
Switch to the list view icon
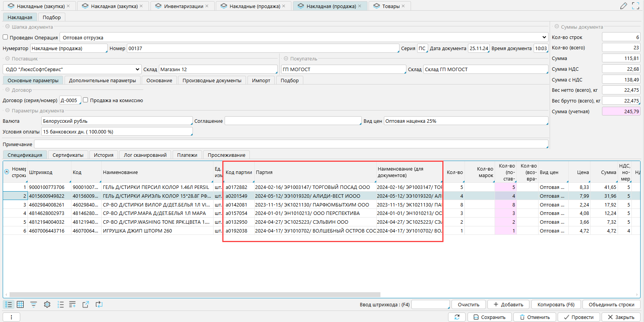tap(8, 304)
